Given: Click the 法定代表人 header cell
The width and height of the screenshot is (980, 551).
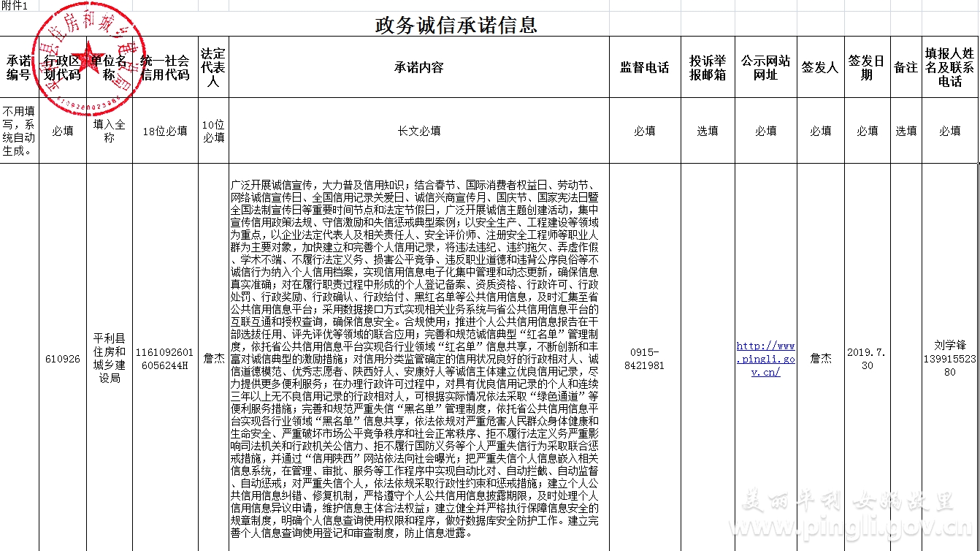Looking at the screenshot, I should coord(213,67).
